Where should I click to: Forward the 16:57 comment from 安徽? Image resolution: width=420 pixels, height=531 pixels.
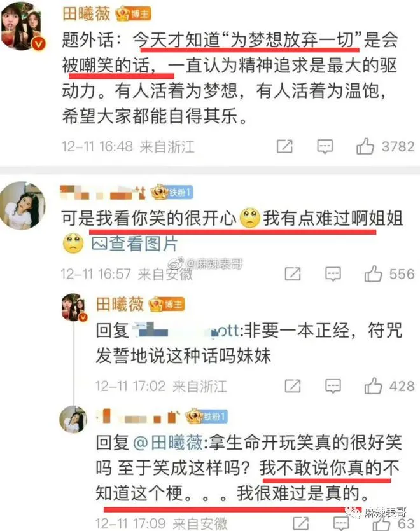[293, 273]
